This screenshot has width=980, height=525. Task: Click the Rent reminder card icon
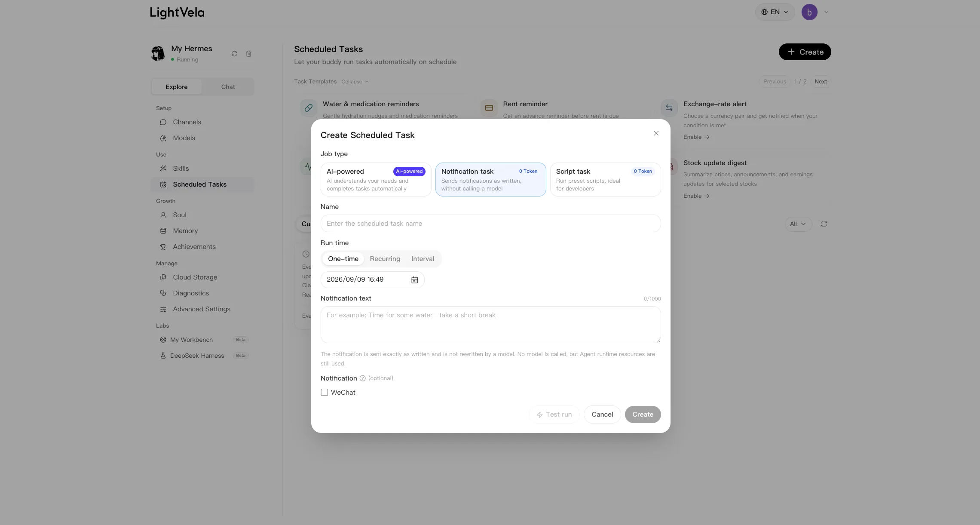(x=489, y=108)
